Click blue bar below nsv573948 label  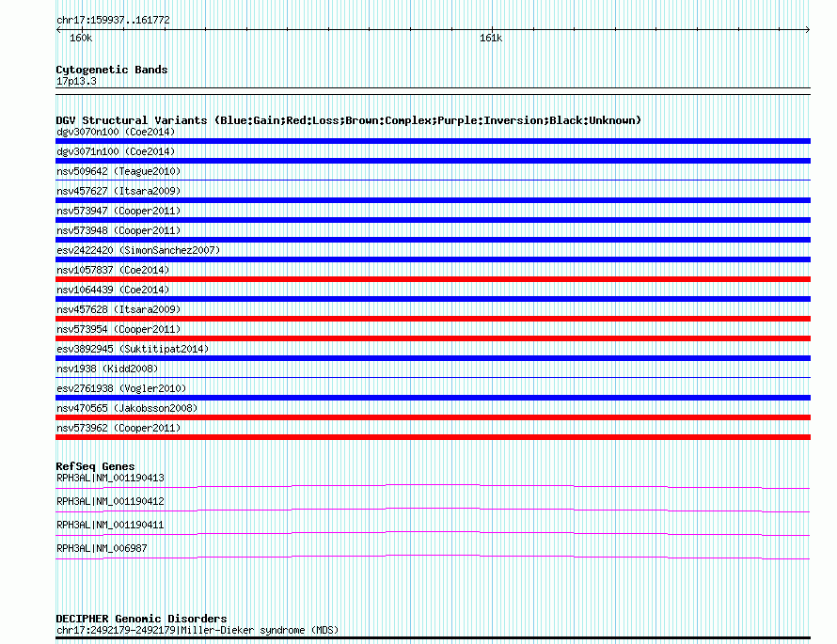pos(433,240)
